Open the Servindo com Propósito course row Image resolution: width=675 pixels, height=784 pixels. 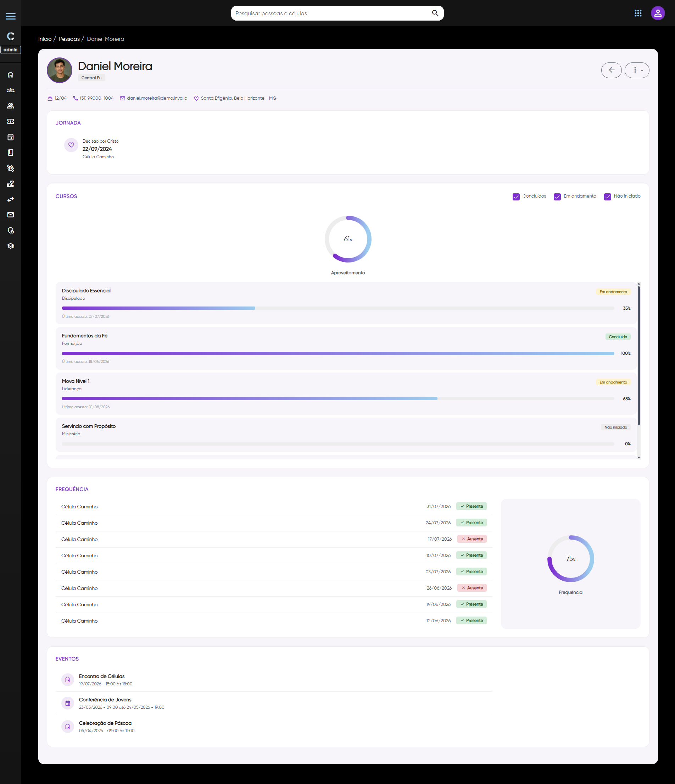(x=346, y=435)
